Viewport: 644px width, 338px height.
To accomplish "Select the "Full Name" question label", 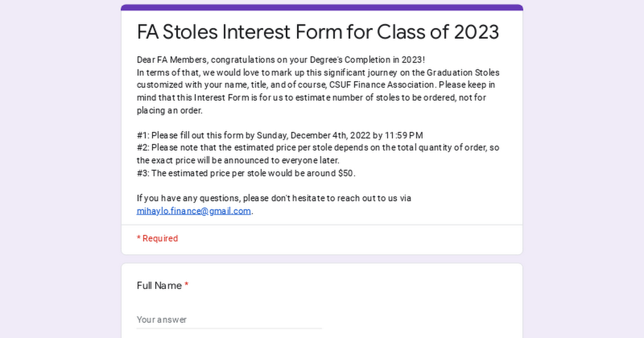I will pos(159,285).
